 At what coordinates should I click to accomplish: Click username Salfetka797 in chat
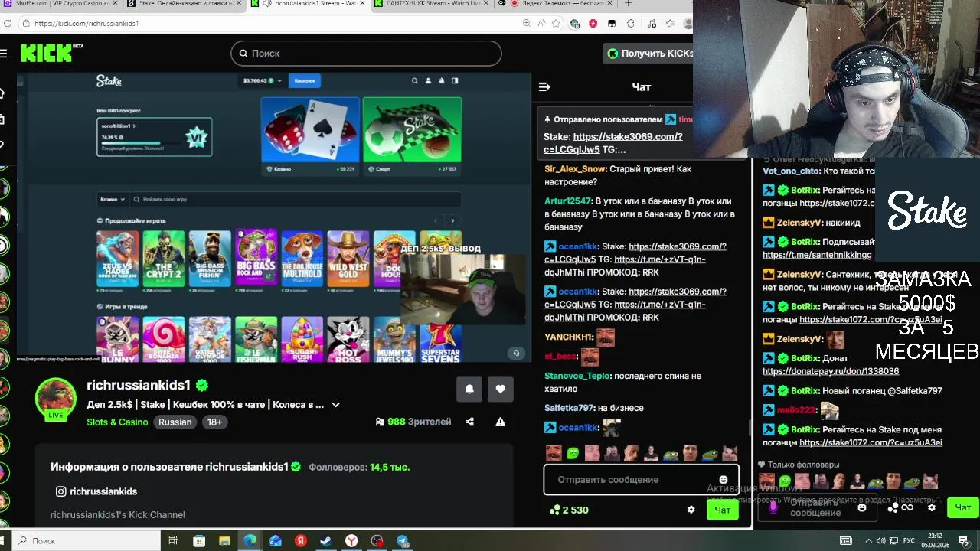point(570,408)
